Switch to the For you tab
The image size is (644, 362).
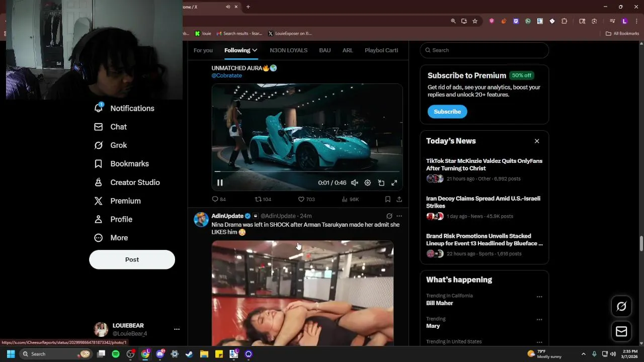point(203,50)
